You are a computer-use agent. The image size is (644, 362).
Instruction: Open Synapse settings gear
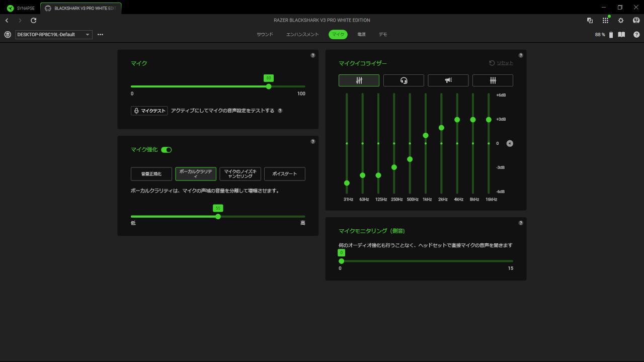pyautogui.click(x=621, y=21)
